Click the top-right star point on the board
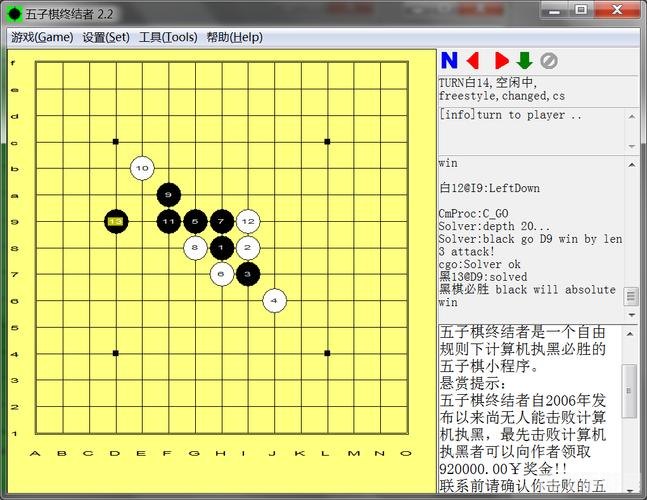The height and width of the screenshot is (500, 647). click(x=327, y=142)
